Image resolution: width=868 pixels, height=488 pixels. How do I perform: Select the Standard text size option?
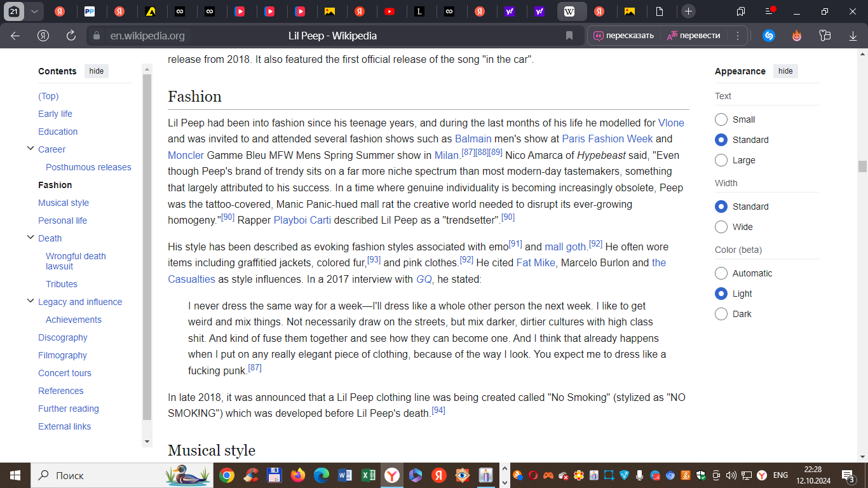721,140
